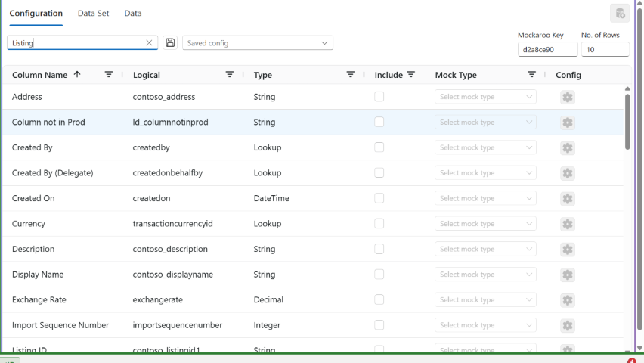This screenshot has height=363, width=644.
Task: Click the table's vertical scrollbar thumb
Action: click(x=627, y=122)
